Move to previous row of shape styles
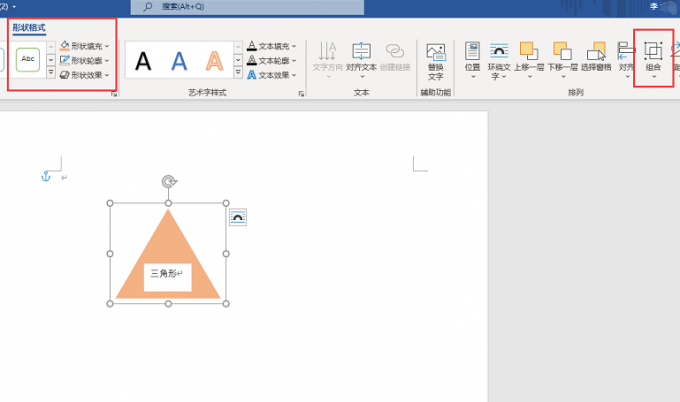The width and height of the screenshot is (680, 402). tap(51, 46)
